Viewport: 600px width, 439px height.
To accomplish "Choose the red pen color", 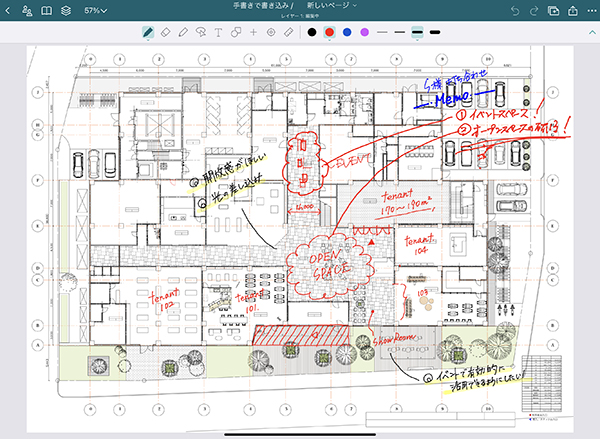I will point(329,32).
